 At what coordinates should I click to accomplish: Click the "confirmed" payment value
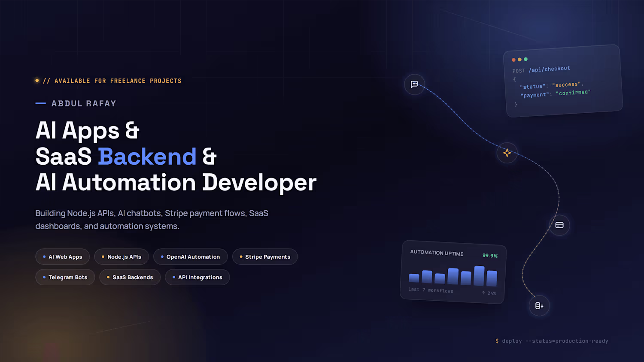pos(573,93)
